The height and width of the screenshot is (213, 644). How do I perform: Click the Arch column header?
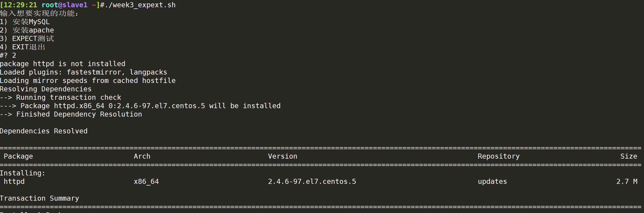[x=142, y=156]
